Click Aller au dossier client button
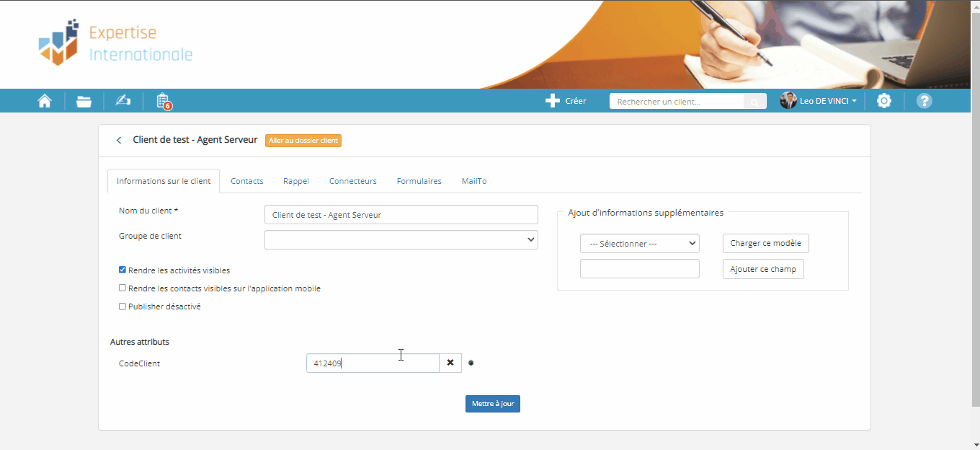This screenshot has height=450, width=980. click(303, 141)
